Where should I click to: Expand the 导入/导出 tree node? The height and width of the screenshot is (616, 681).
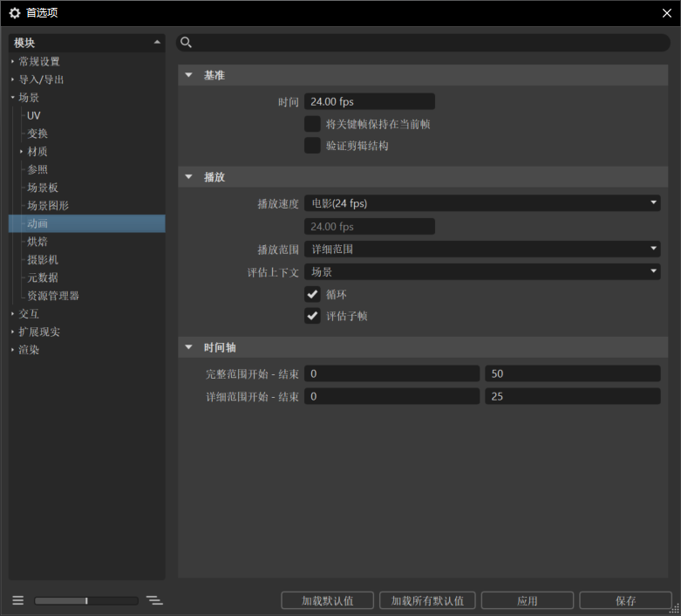(12, 79)
